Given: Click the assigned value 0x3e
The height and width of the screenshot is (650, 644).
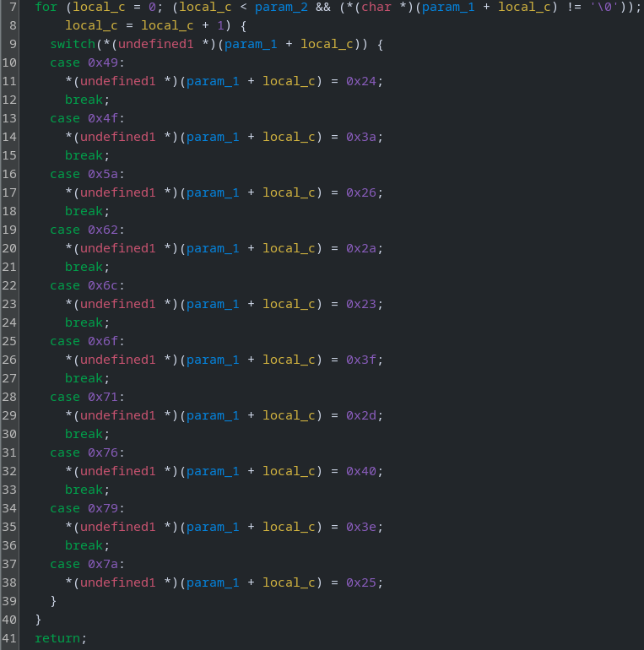Looking at the screenshot, I should click(x=361, y=527).
